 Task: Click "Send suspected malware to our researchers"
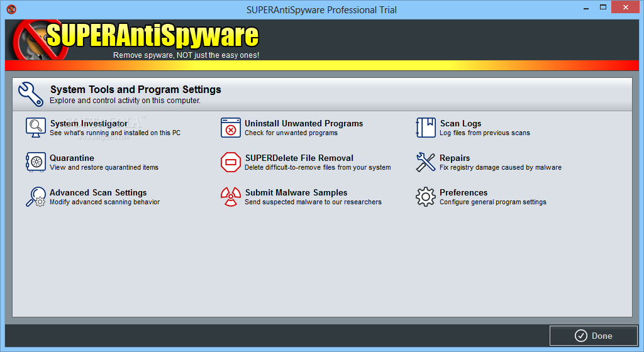(x=313, y=202)
